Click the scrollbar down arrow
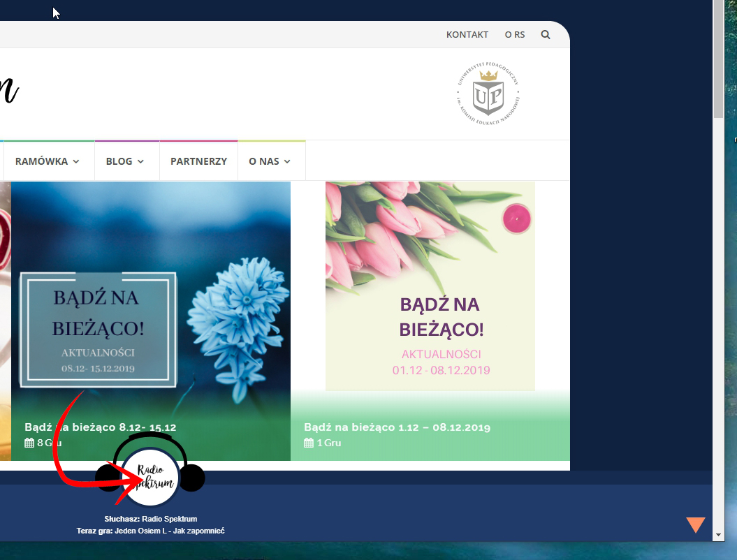 coord(718,535)
